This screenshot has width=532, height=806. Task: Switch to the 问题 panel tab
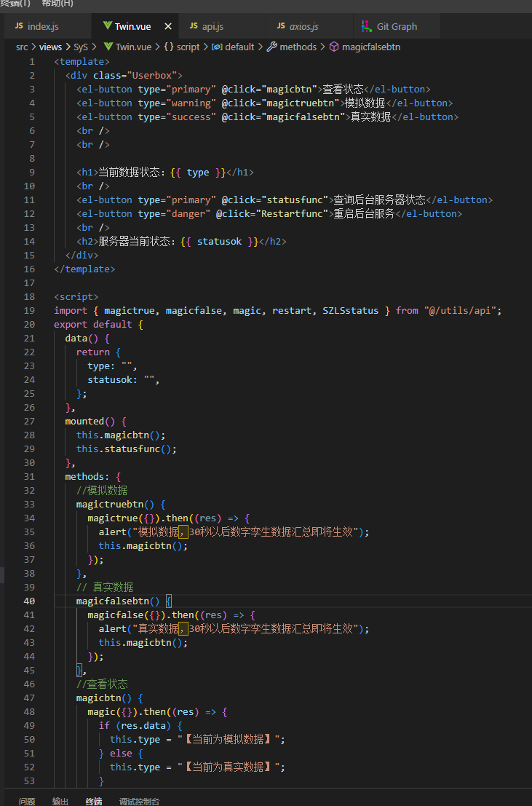pos(27,801)
